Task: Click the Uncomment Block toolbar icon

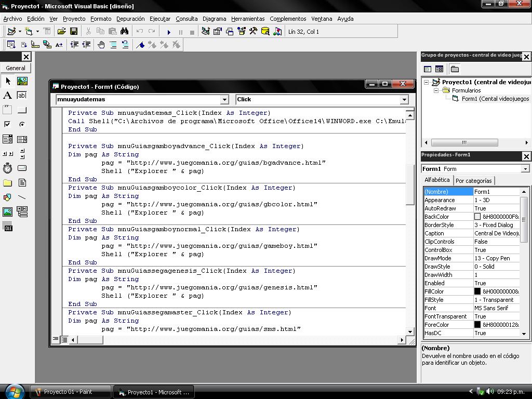Action: (125, 45)
